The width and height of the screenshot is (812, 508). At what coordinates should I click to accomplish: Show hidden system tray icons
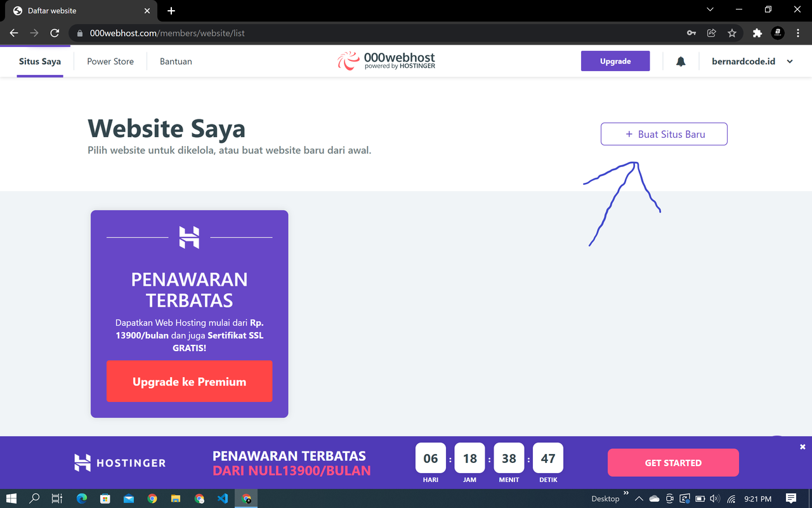coord(639,498)
